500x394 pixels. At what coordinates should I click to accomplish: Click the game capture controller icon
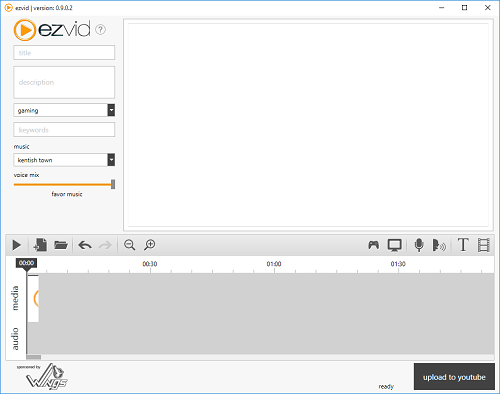pyautogui.click(x=374, y=245)
